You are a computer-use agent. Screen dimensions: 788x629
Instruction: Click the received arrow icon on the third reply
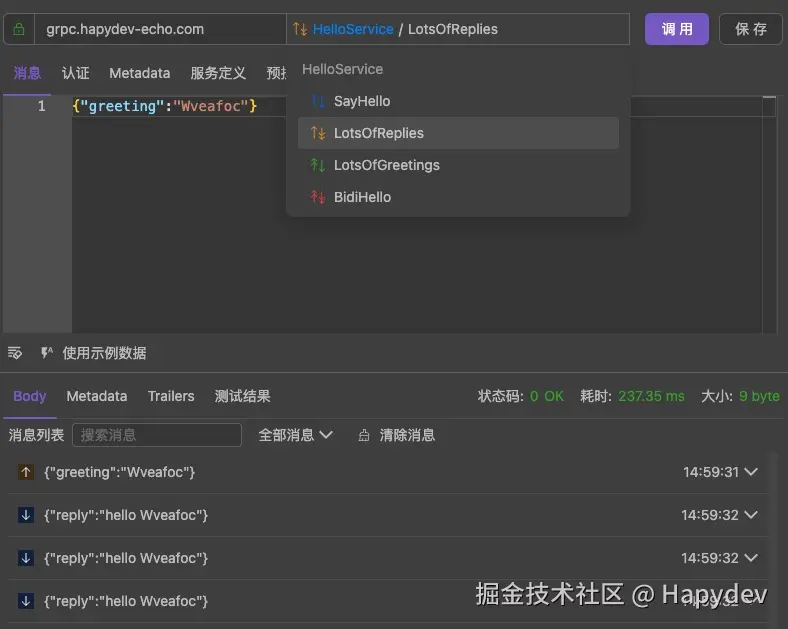click(x=26, y=601)
